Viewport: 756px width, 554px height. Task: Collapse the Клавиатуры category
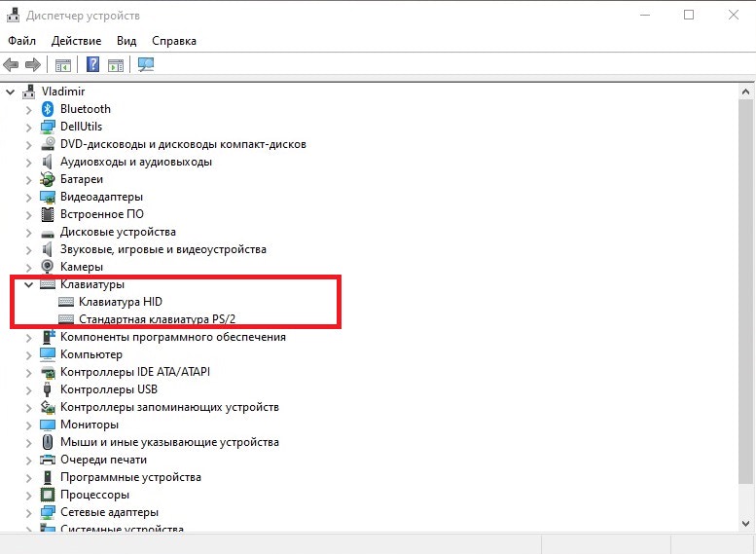[x=28, y=284]
